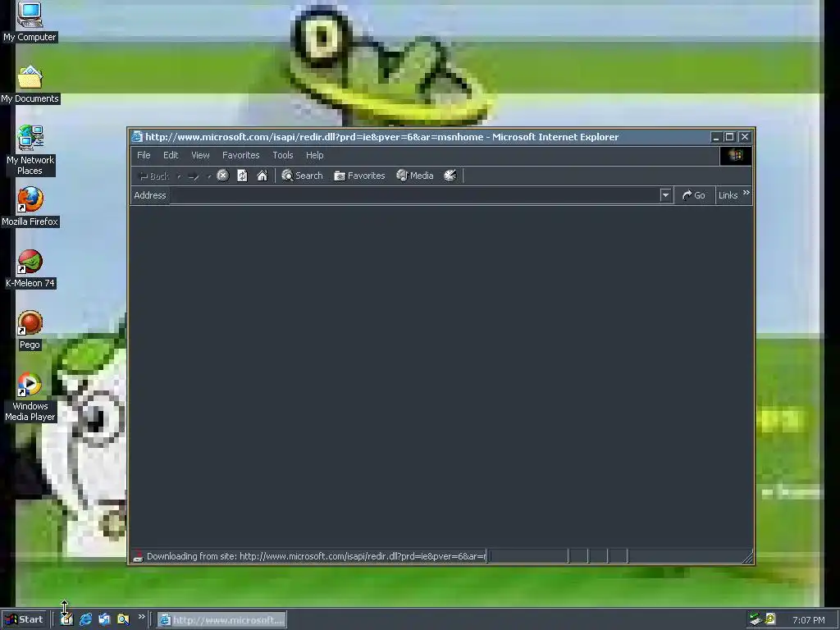
Task: Click the microsoft.com taskbar window button
Action: point(221,620)
